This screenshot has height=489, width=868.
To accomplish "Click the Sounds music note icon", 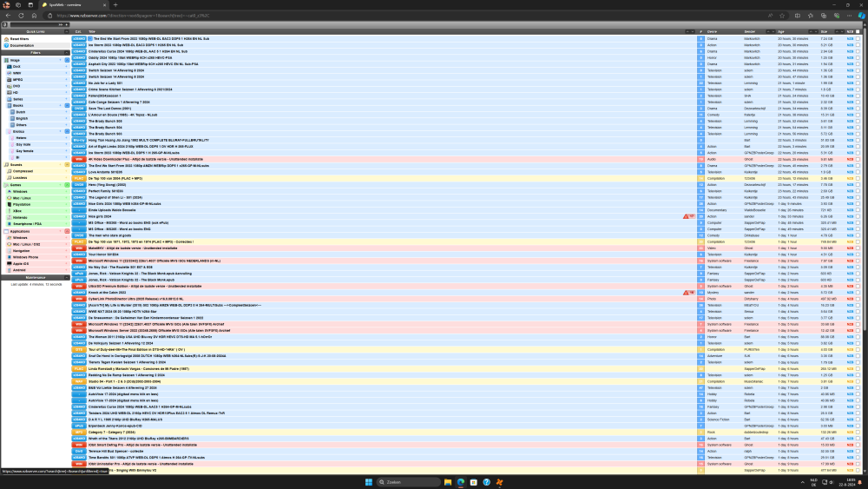I will point(7,164).
